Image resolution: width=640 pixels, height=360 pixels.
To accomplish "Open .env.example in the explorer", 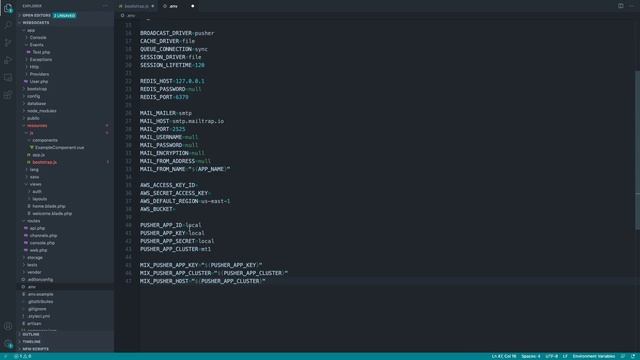I will 64,294.
